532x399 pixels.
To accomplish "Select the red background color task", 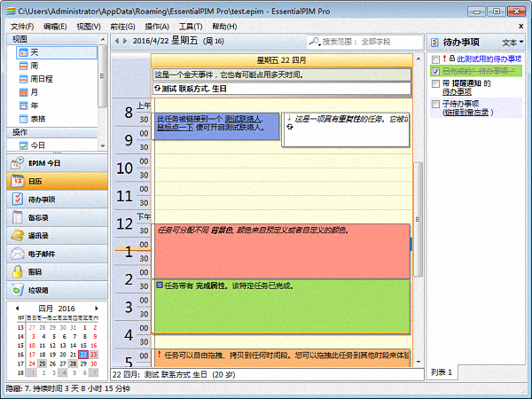I will [282, 252].
